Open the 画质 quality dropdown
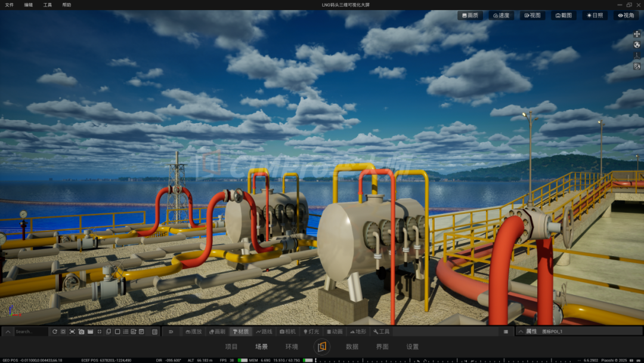Image resolution: width=644 pixels, height=363 pixels. click(x=470, y=15)
